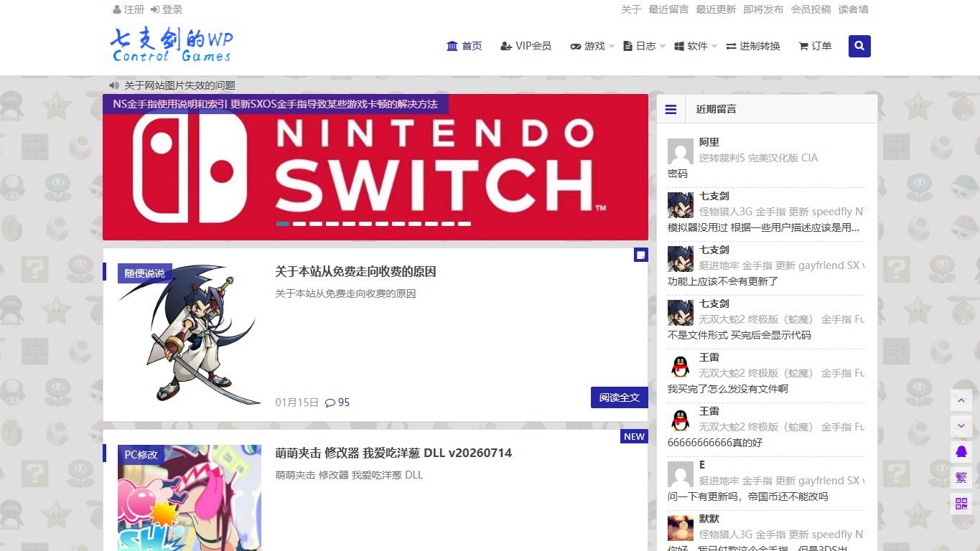Click 阿里's avatar in recent comments
Screen dimensions: 980x551
point(681,151)
